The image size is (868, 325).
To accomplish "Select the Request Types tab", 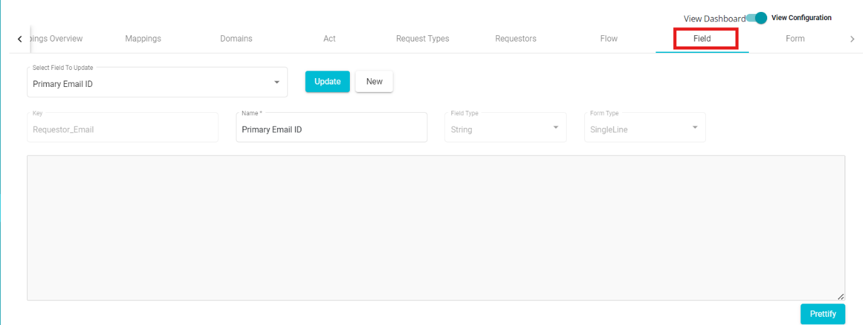I will coord(422,38).
